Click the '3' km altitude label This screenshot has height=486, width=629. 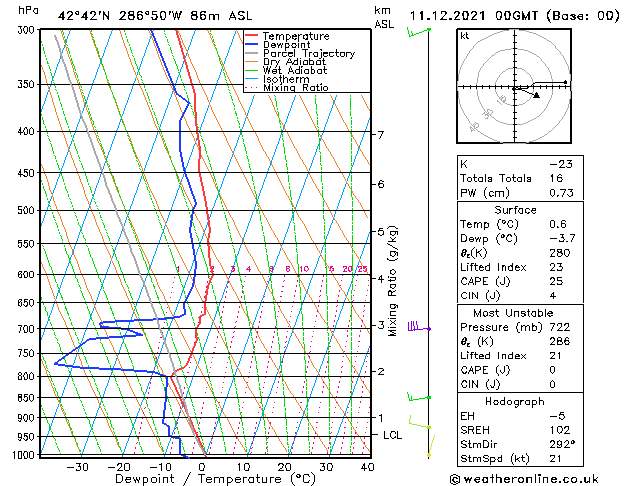coord(381,325)
